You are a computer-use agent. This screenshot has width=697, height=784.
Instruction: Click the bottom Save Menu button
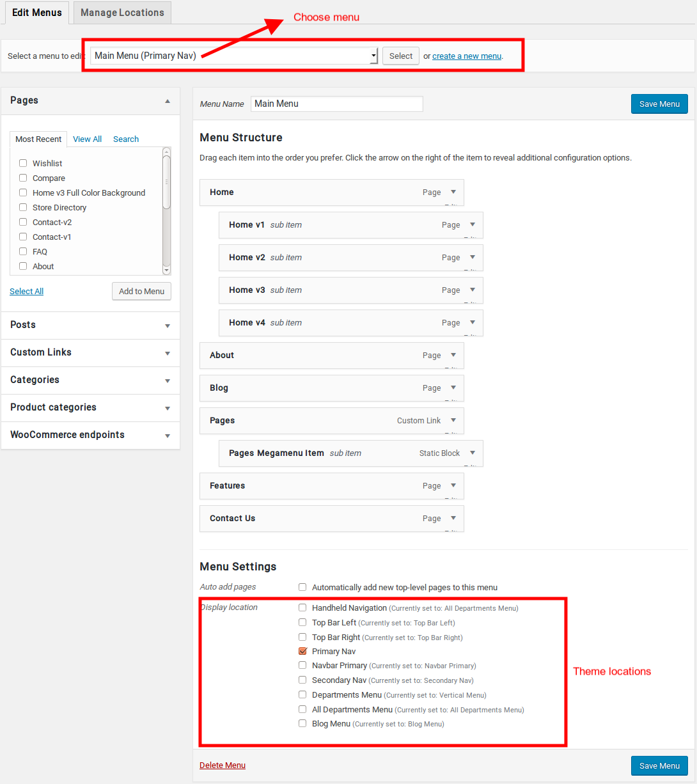(659, 766)
